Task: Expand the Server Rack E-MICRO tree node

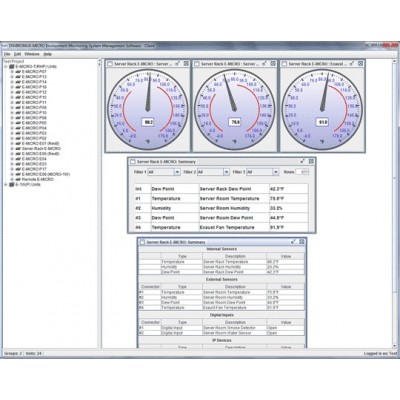Action: click(x=12, y=149)
